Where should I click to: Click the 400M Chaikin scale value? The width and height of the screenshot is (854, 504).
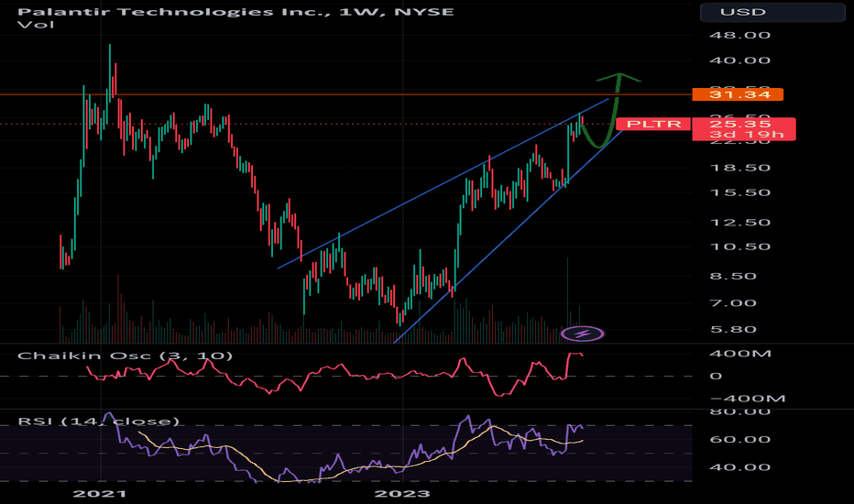[x=740, y=354]
